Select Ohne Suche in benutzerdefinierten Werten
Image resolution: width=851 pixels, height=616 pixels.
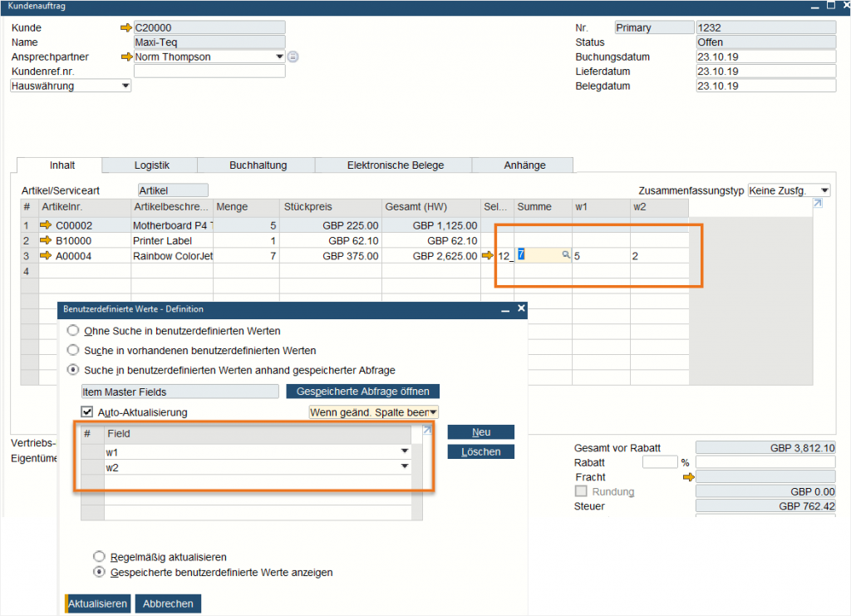pos(73,331)
